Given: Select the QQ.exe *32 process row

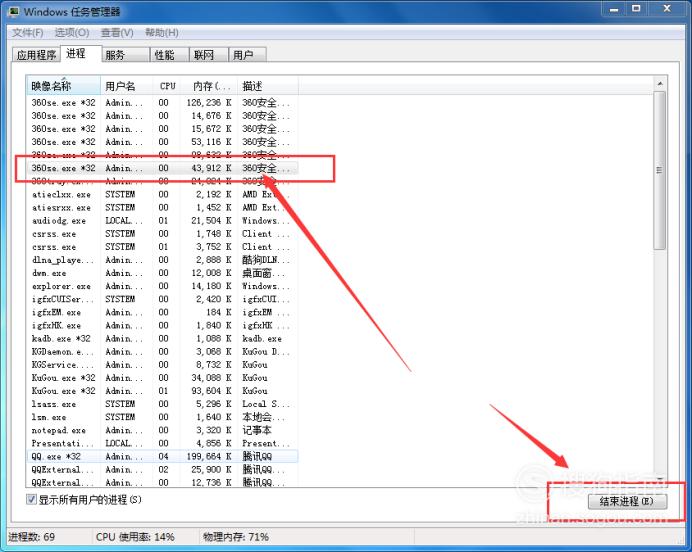Looking at the screenshot, I should click(x=162, y=456).
